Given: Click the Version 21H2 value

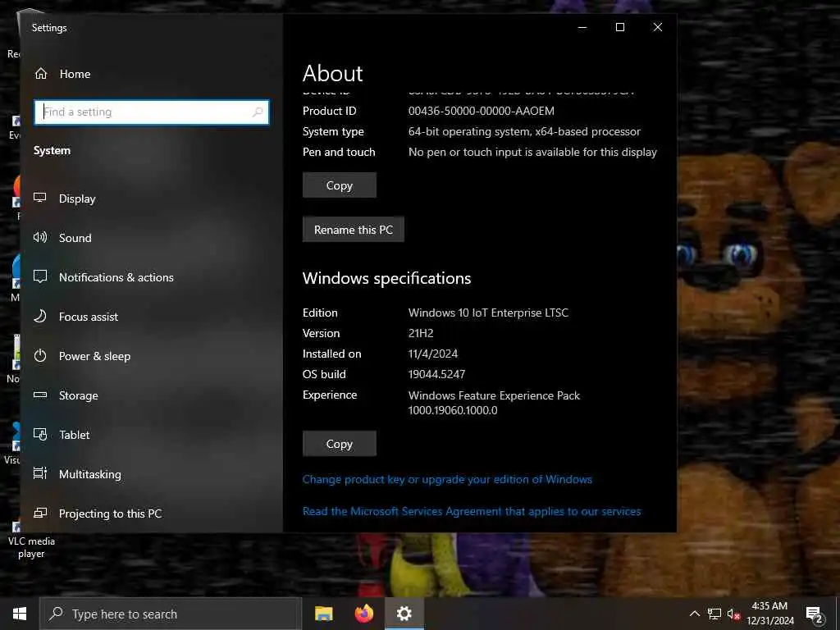Looking at the screenshot, I should [x=421, y=333].
